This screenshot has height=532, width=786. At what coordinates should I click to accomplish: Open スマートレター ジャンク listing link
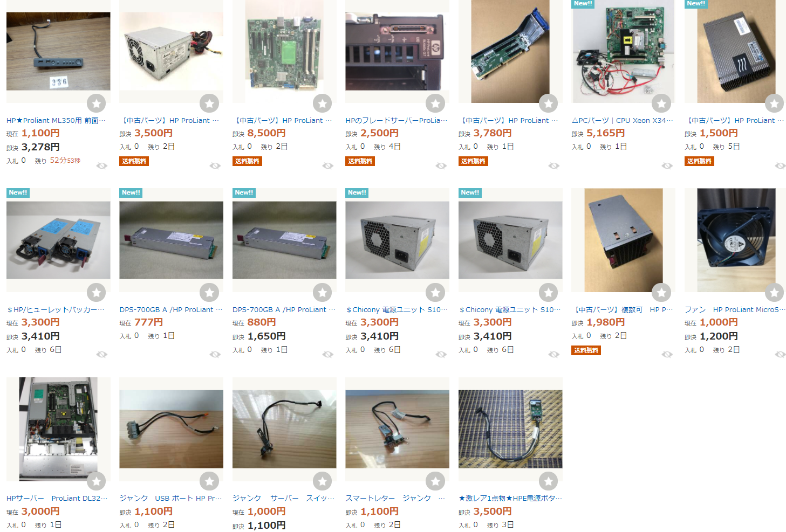click(x=395, y=499)
